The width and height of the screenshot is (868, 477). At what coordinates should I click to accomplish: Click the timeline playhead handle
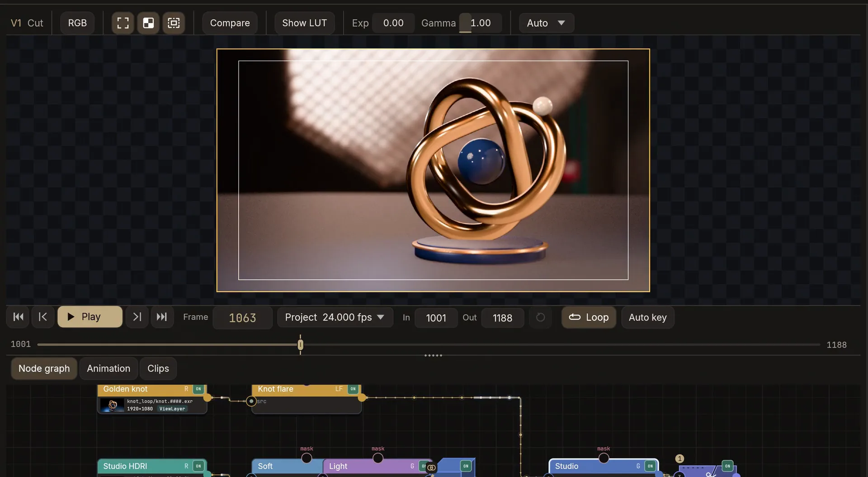(301, 345)
